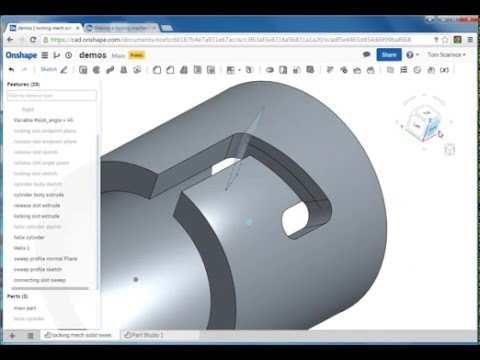The image size is (480, 360).
Task: Select the Revolve tool icon
Action: 96,70
